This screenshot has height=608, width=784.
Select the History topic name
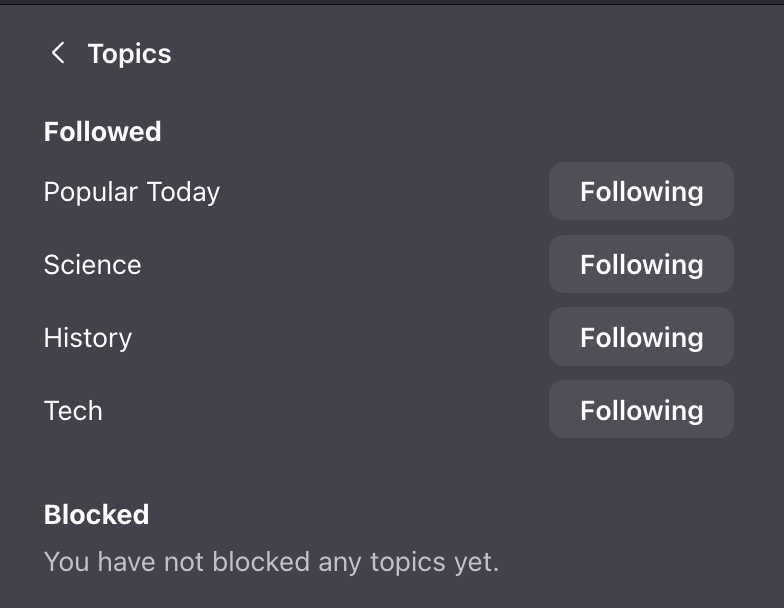87,338
